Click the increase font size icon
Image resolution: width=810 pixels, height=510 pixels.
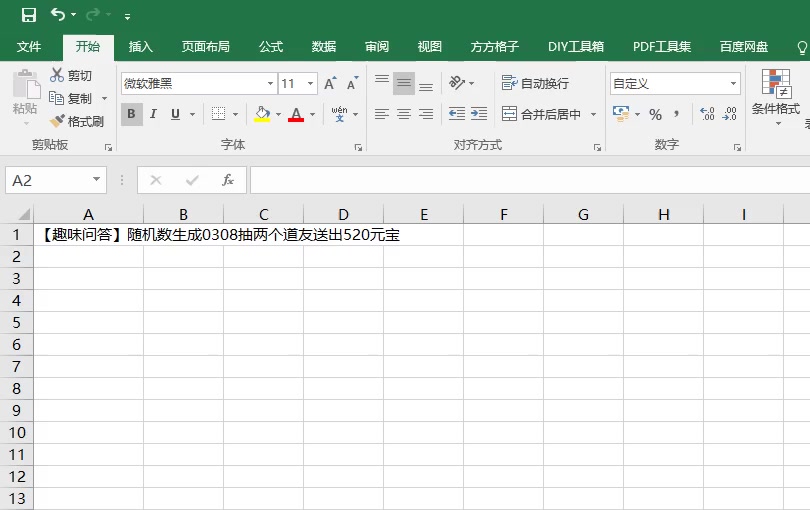click(x=330, y=84)
